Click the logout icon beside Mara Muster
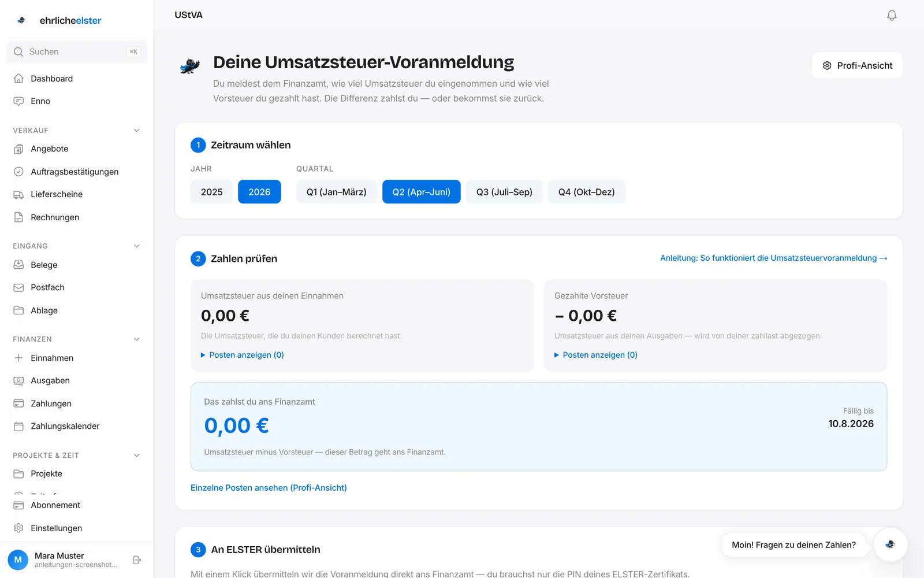The width and height of the screenshot is (924, 578). 137,560
